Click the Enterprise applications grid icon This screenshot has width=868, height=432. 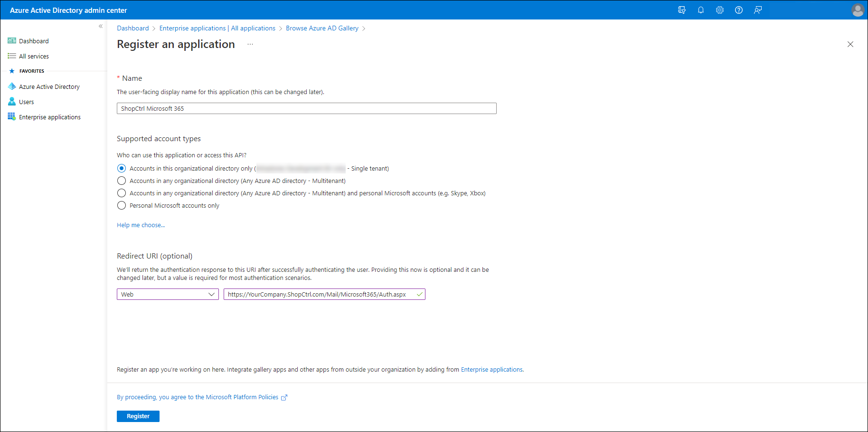[12, 117]
